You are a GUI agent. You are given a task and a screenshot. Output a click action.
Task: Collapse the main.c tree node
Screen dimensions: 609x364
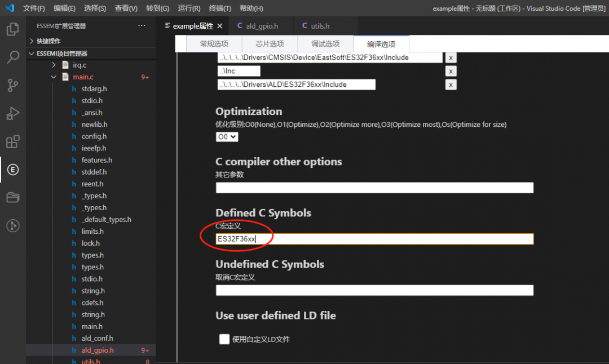click(x=54, y=77)
